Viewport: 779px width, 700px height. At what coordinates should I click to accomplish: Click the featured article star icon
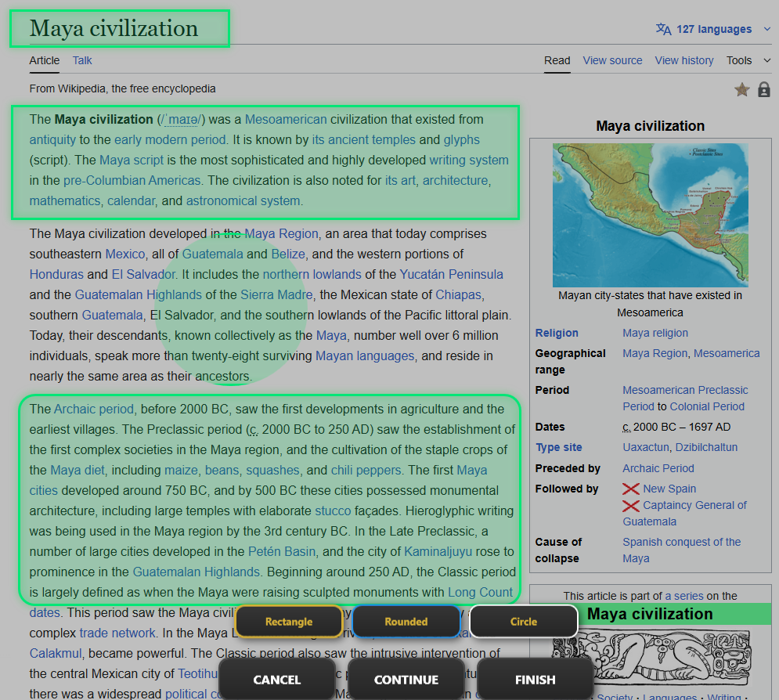(741, 90)
